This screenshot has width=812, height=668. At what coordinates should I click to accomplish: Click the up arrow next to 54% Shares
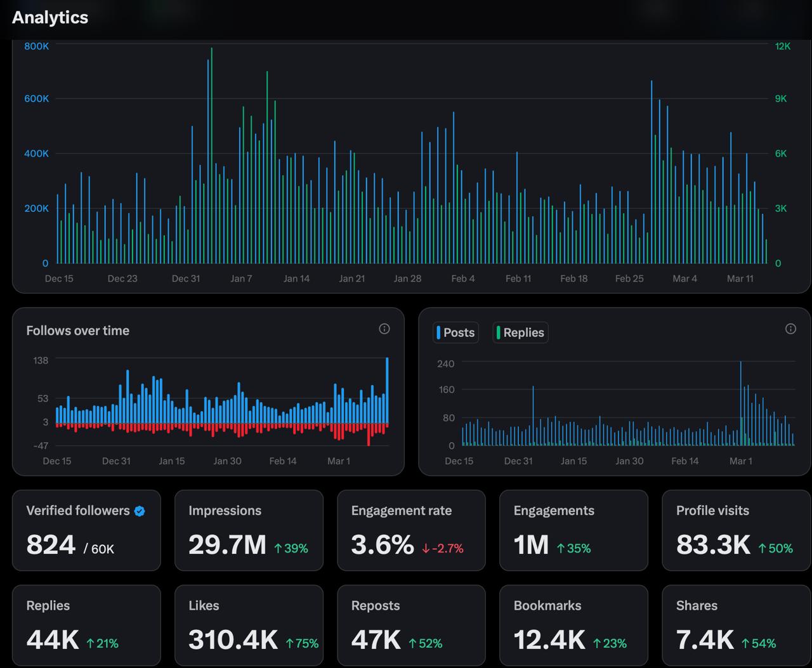[x=745, y=644]
